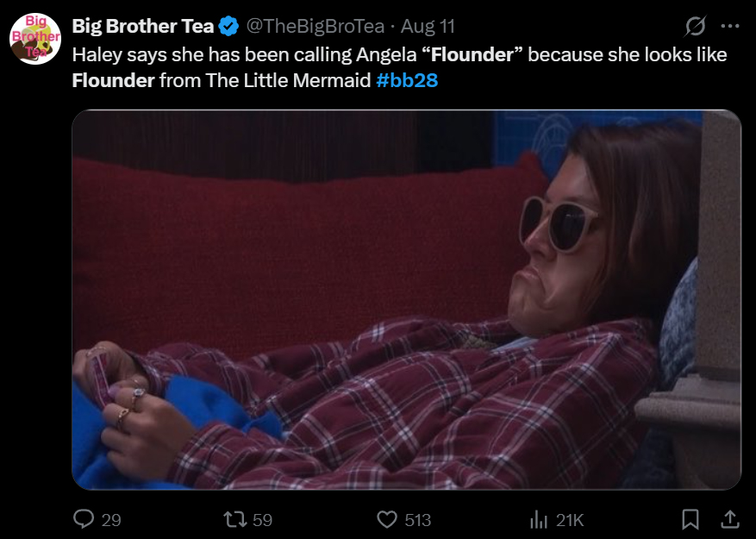Viewport: 756px width, 539px height.
Task: Bookmark this post
Action: (x=690, y=520)
